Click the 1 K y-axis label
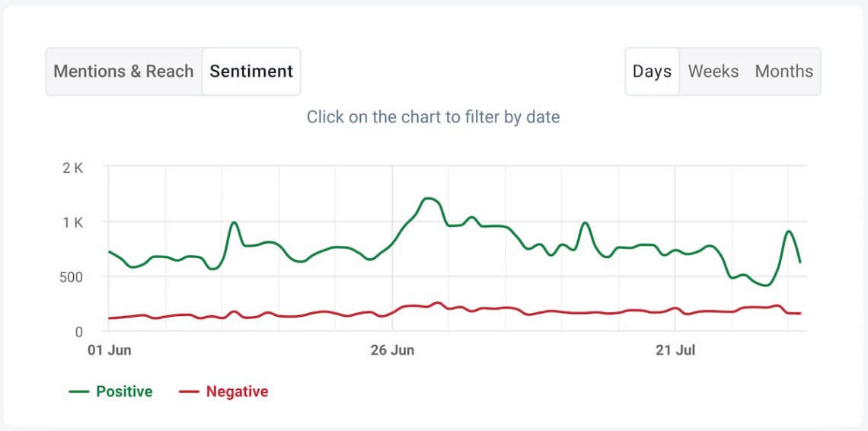This screenshot has width=868, height=431. point(72,222)
